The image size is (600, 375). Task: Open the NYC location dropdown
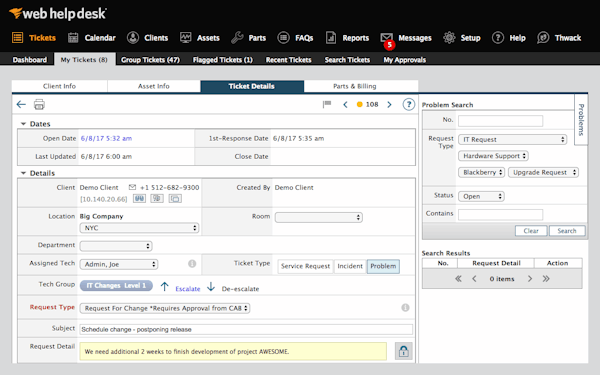tap(139, 228)
